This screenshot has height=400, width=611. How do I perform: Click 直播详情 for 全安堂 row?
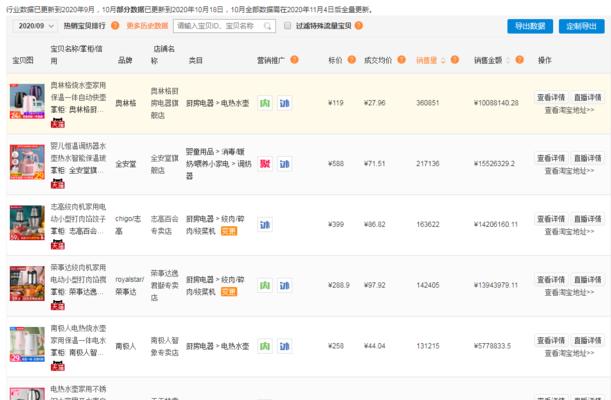coord(588,158)
